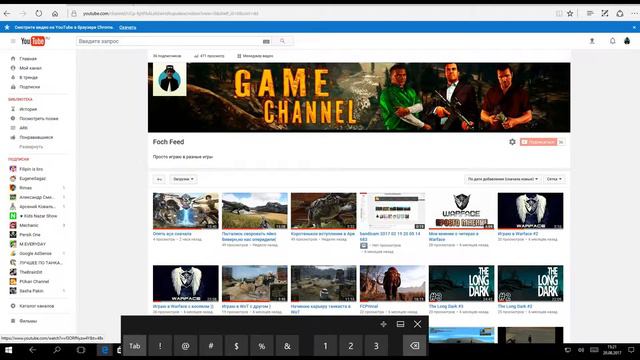Image resolution: width=640 pixels, height=360 pixels.
Task: Open Главная in the sidebar
Action: (x=28, y=59)
